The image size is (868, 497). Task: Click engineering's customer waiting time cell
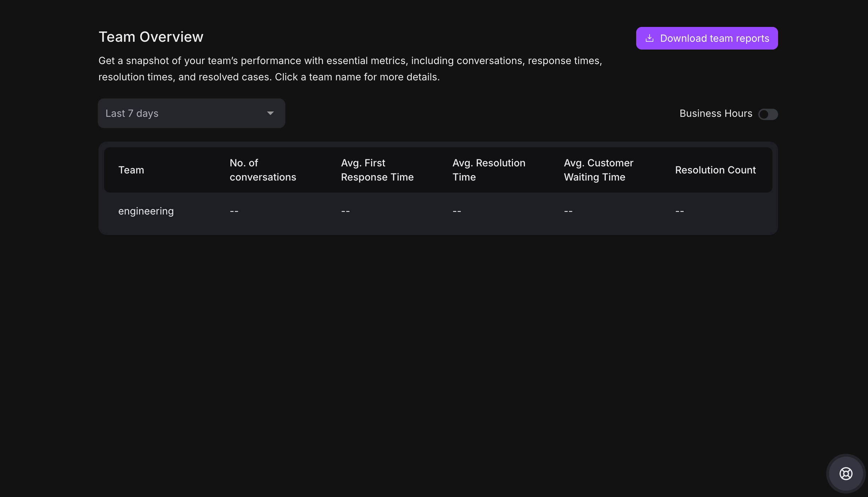(x=568, y=211)
